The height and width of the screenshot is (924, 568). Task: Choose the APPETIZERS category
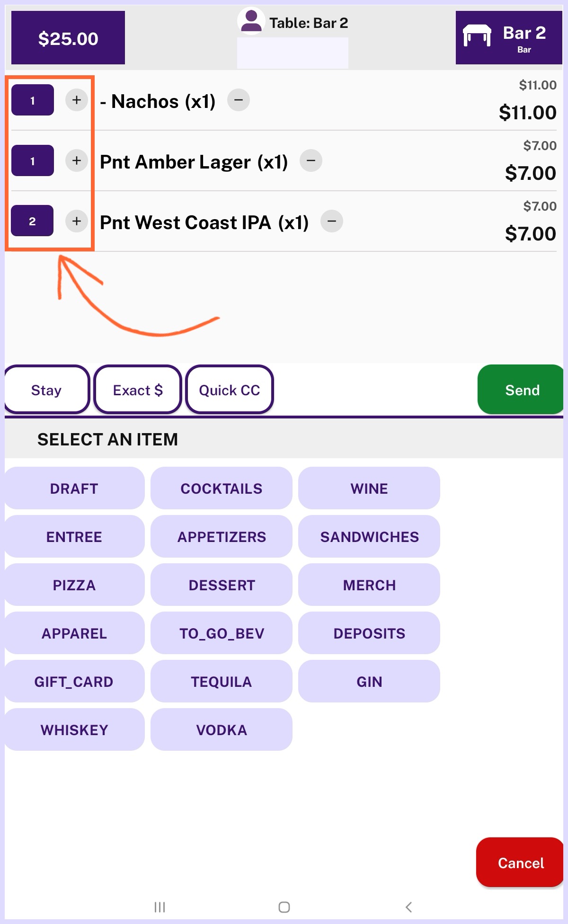point(222,537)
